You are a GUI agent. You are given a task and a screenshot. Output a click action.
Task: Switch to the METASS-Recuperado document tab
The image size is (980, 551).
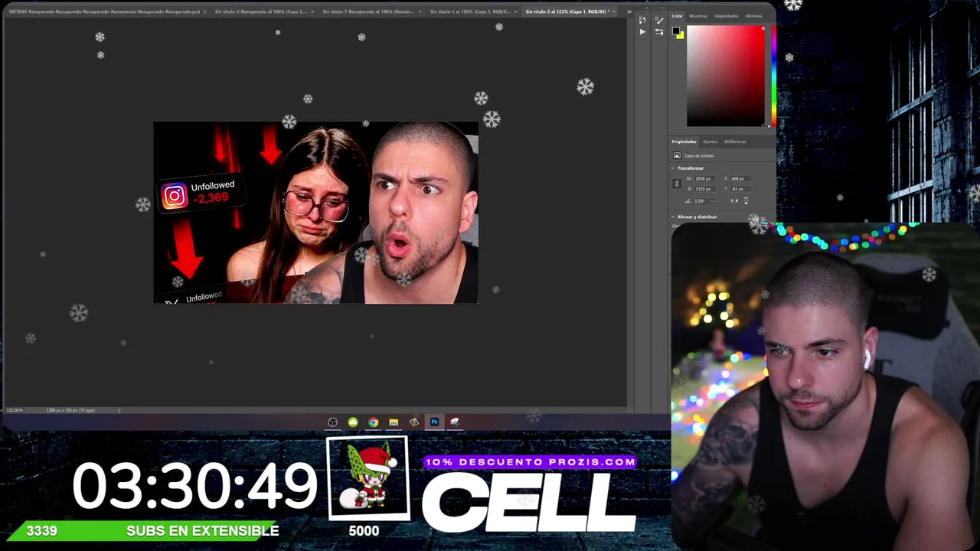tap(104, 11)
